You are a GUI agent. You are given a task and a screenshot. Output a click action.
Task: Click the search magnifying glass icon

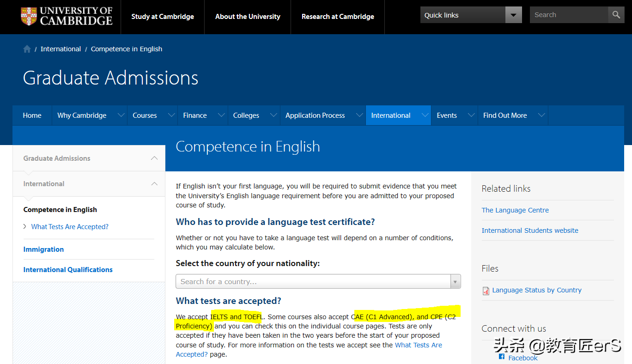(x=616, y=15)
